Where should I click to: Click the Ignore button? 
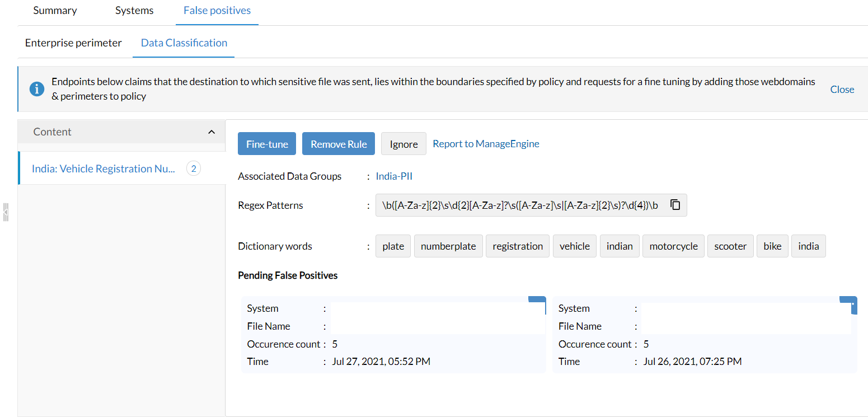403,144
